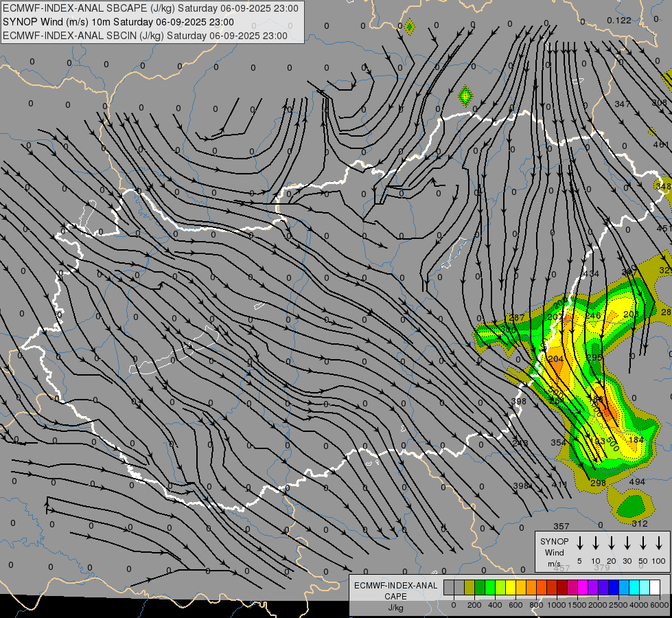This screenshot has height=618, width=672.
Task: Click the 2500 tick label on CAPE scale
Action: pyautogui.click(x=618, y=605)
